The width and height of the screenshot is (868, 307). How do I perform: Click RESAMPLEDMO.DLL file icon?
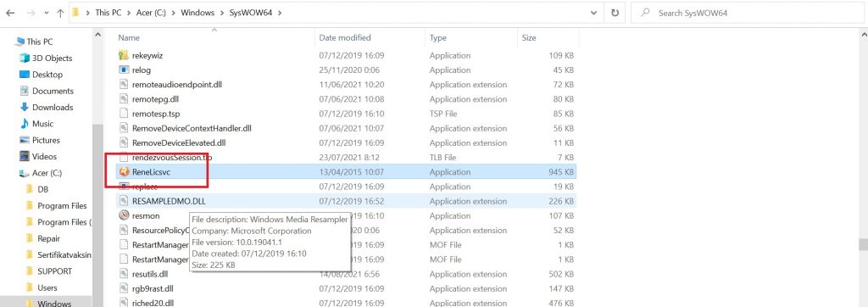(x=124, y=201)
